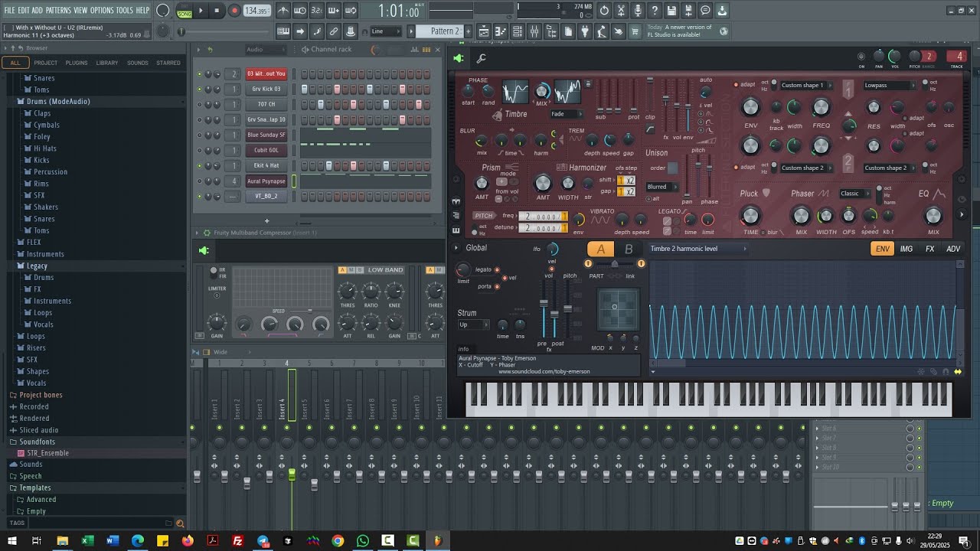Click the Stop button in transport
This screenshot has width=980, height=551.
click(217, 11)
